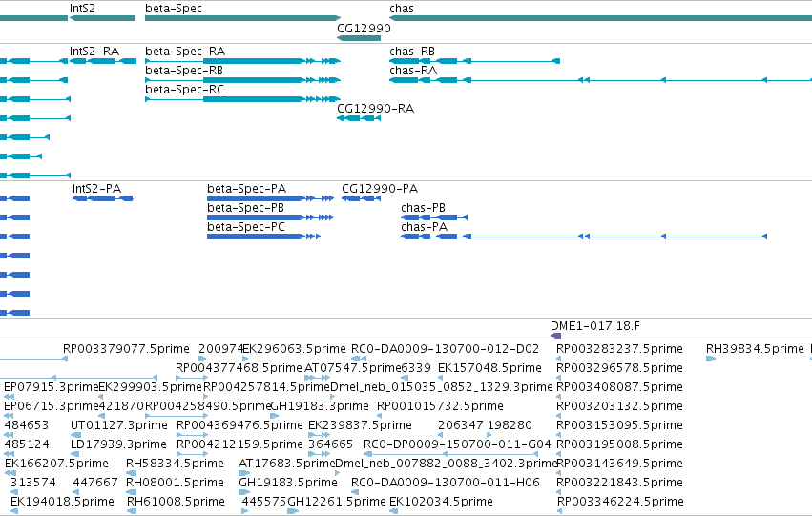This screenshot has height=516, width=812.
Task: Click the EK194018.5prime label
Action: (x=62, y=502)
